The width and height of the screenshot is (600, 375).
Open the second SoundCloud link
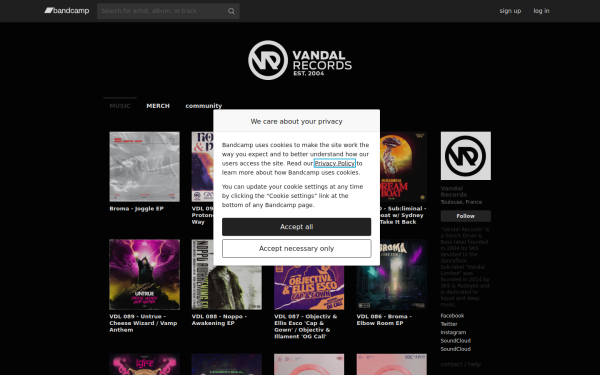(x=455, y=349)
